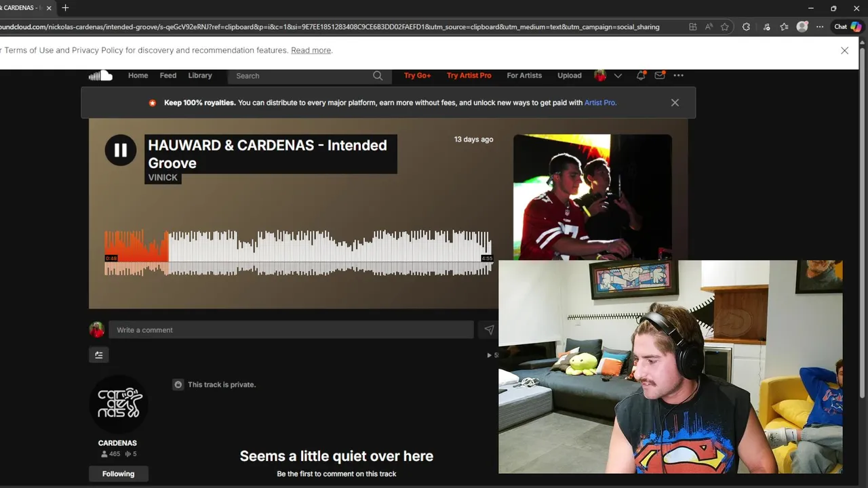
Task: Click the SoundCloud cloud logo
Action: (100, 75)
